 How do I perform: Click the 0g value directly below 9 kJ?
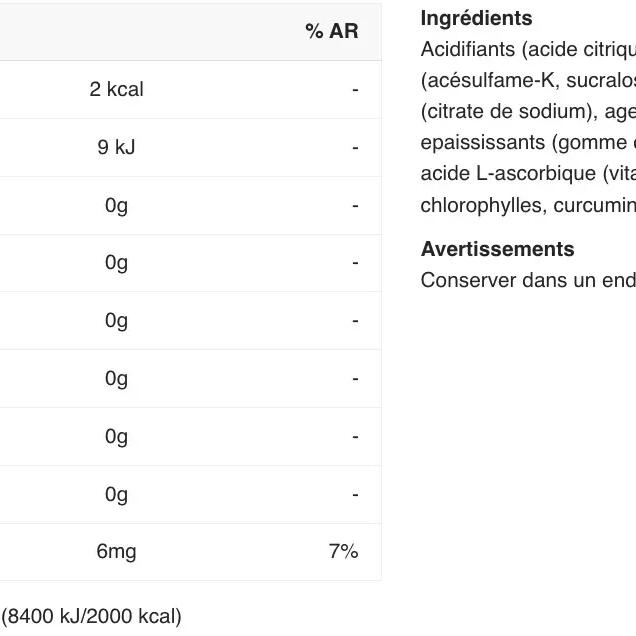116,206
